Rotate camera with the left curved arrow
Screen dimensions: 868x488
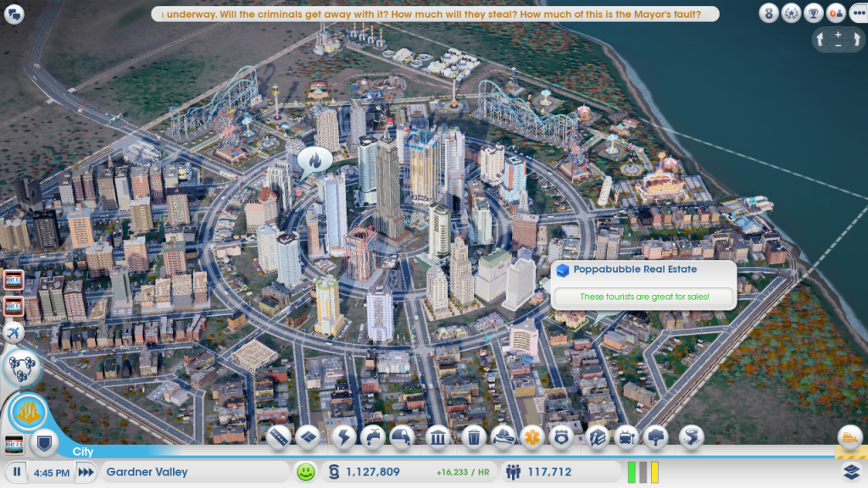pyautogui.click(x=820, y=39)
